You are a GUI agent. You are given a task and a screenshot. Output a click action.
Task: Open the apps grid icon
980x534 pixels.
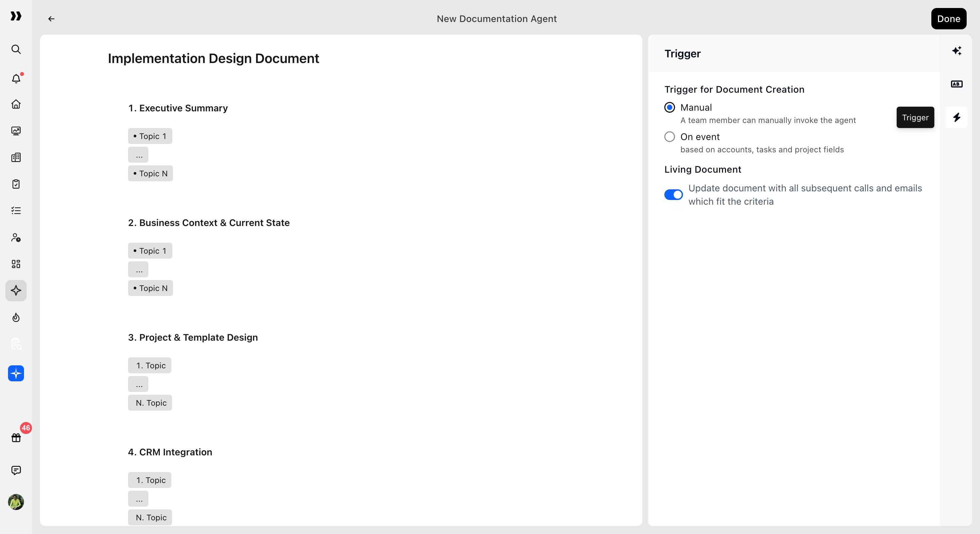coord(16,264)
